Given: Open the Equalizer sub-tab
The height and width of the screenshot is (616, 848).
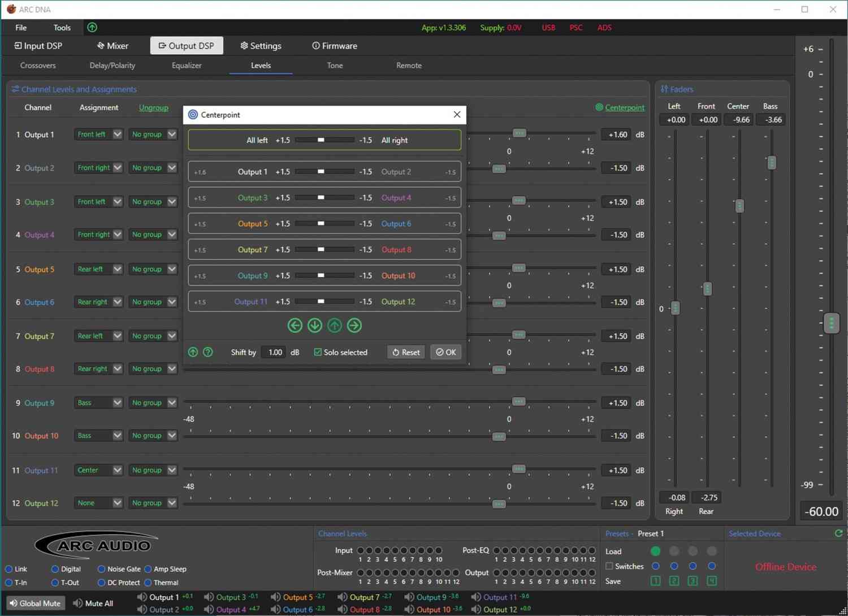Looking at the screenshot, I should point(187,66).
